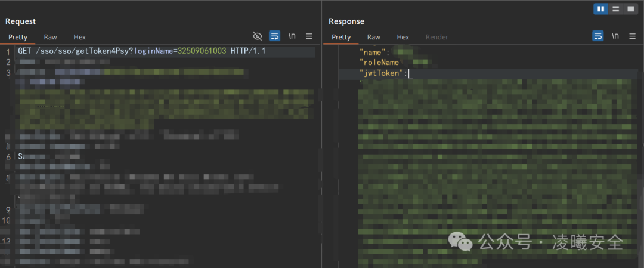The width and height of the screenshot is (644, 268).
Task: Click the "roleName key in response
Action: click(379, 63)
